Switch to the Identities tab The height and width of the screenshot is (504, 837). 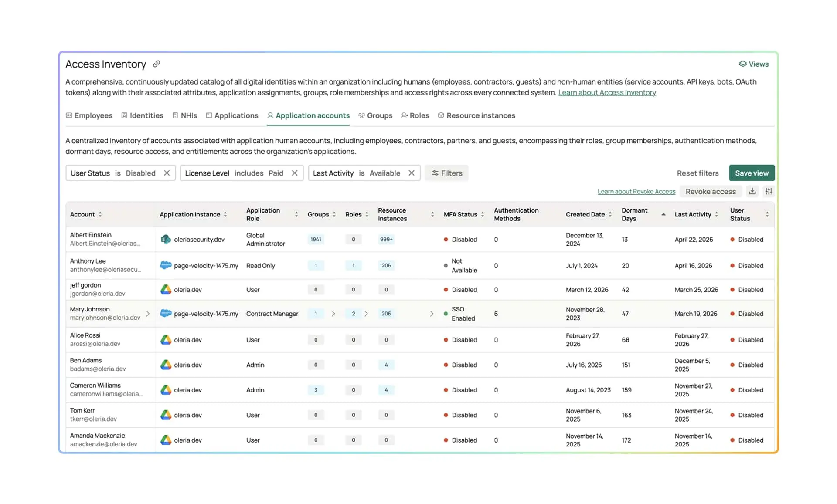142,115
